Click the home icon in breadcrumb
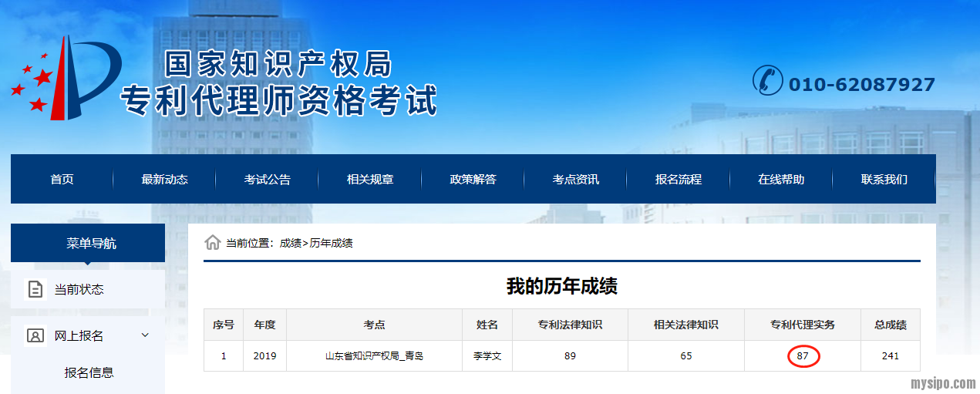Screen dimensions: 980x394 pyautogui.click(x=212, y=243)
